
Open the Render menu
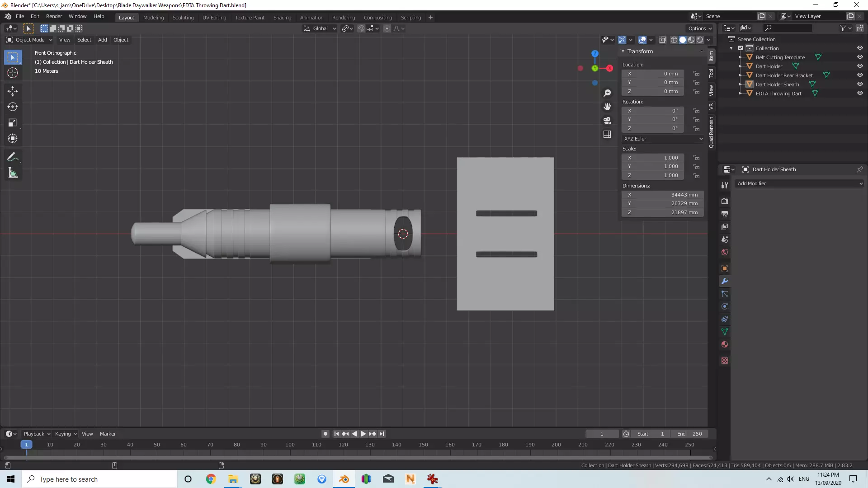(54, 16)
